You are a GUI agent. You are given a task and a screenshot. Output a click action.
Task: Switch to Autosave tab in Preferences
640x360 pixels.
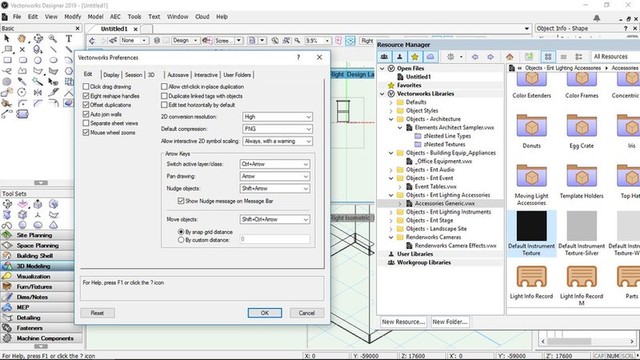click(178, 75)
